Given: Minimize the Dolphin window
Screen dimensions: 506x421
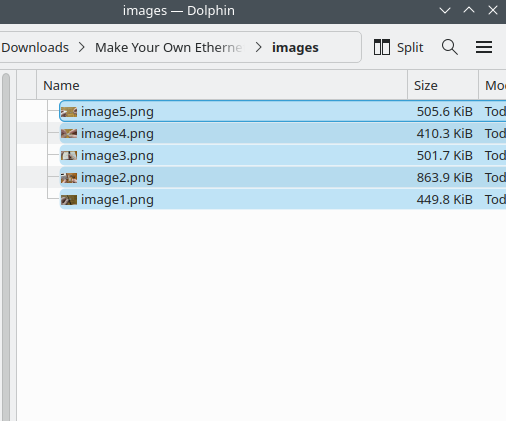Looking at the screenshot, I should click(x=445, y=10).
